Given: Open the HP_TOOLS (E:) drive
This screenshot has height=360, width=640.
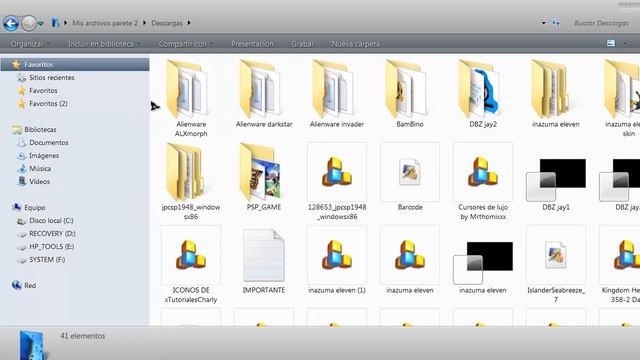Looking at the screenshot, I should [51, 247].
